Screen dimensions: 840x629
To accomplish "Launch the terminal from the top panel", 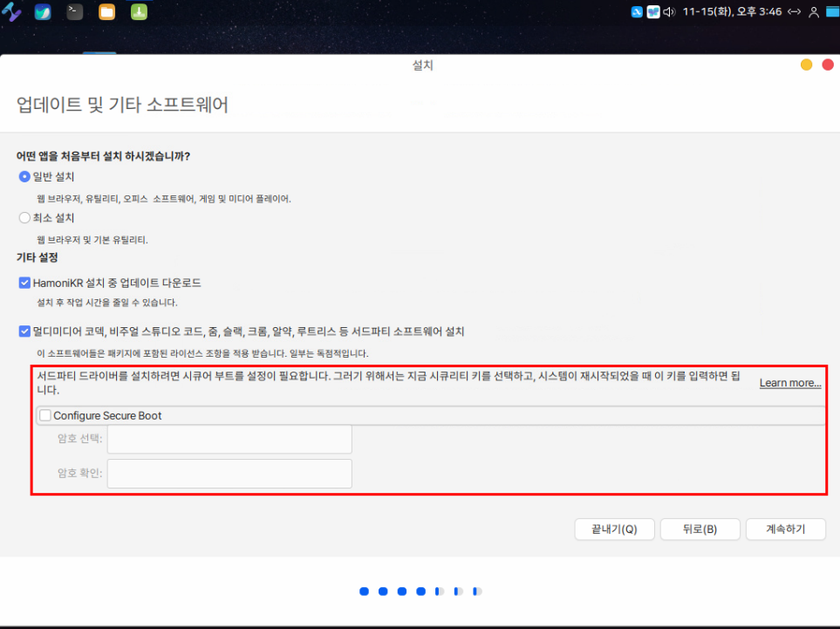I will 75,12.
